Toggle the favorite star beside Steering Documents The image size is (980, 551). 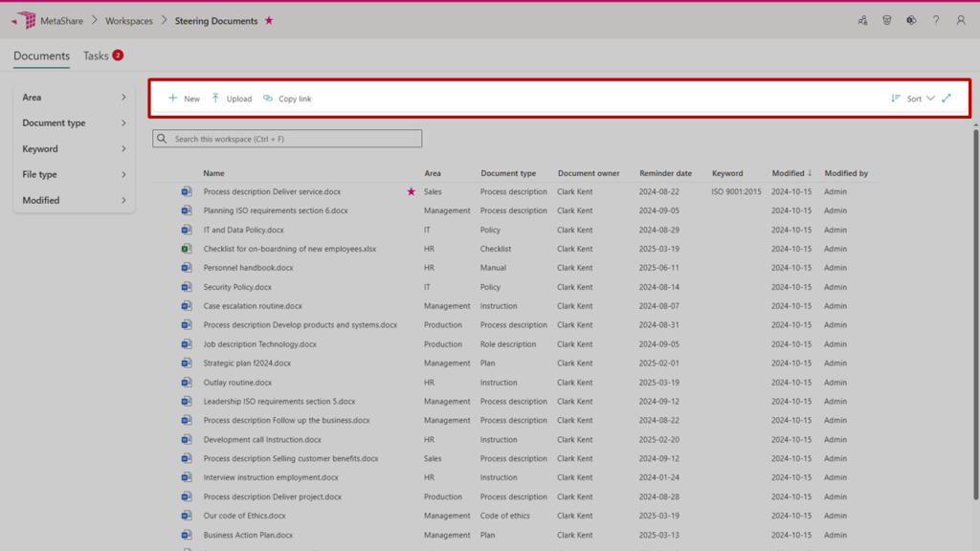point(269,21)
